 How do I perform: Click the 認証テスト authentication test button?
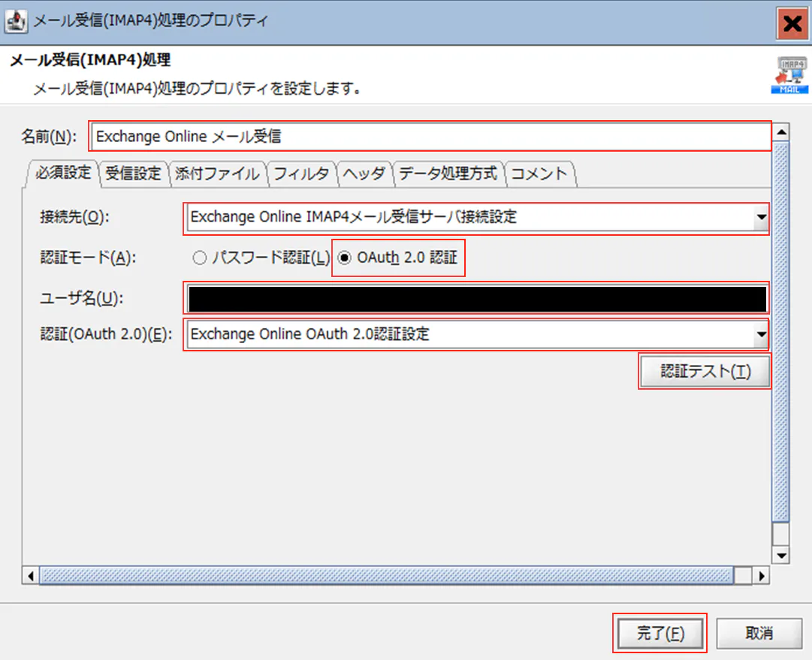coord(704,371)
